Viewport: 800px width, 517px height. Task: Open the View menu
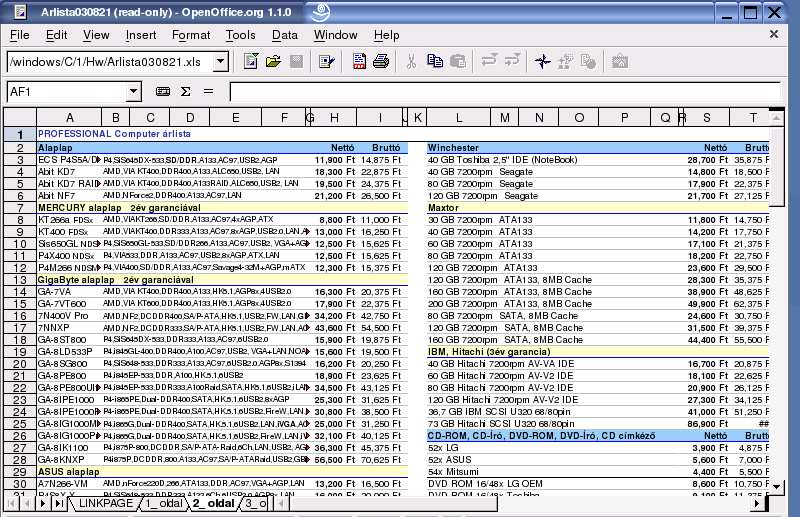pos(96,35)
